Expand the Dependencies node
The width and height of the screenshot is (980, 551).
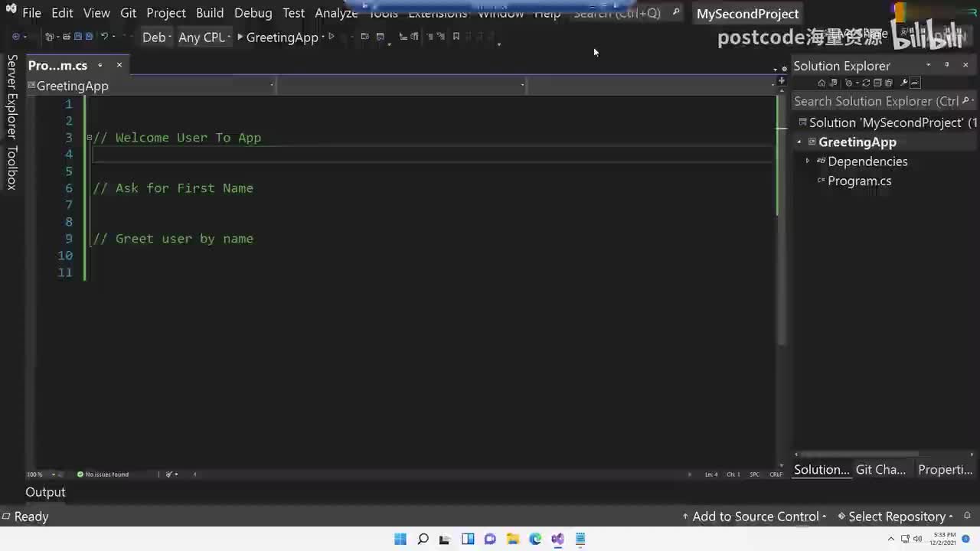pos(807,161)
